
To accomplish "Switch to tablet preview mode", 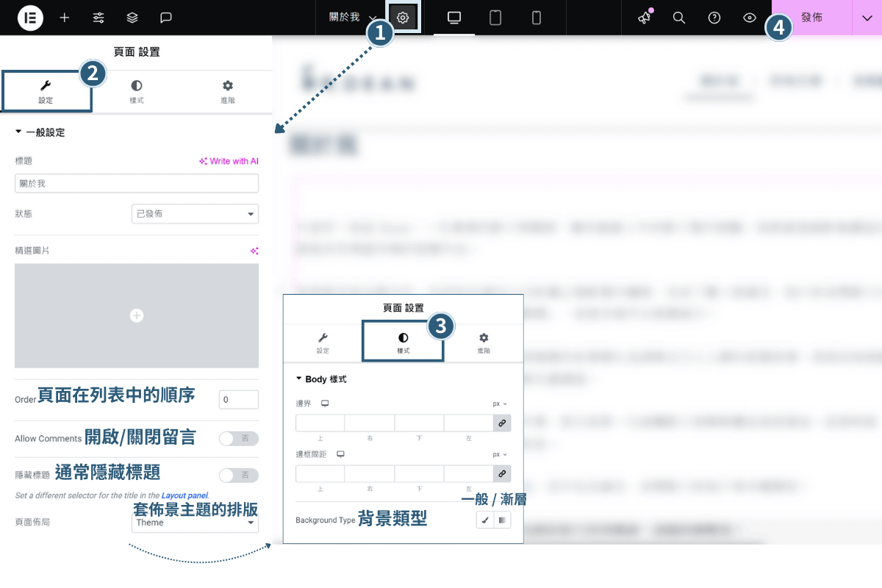I will click(x=495, y=18).
